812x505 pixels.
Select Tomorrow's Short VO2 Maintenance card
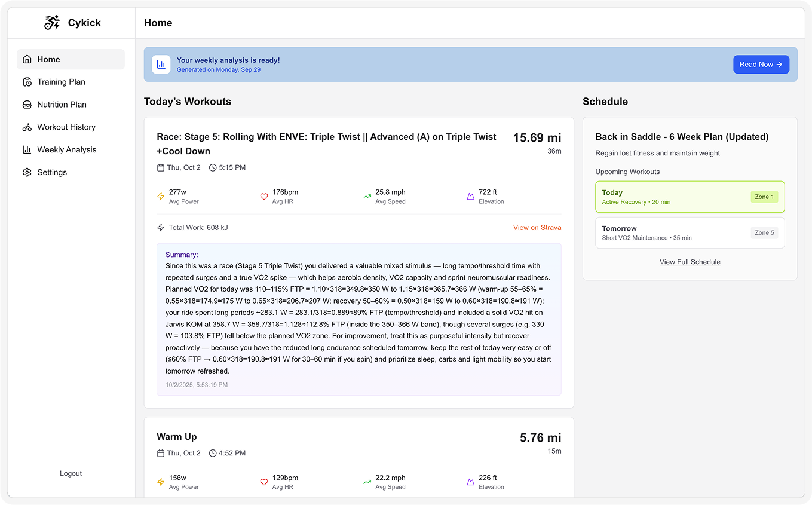click(x=690, y=232)
